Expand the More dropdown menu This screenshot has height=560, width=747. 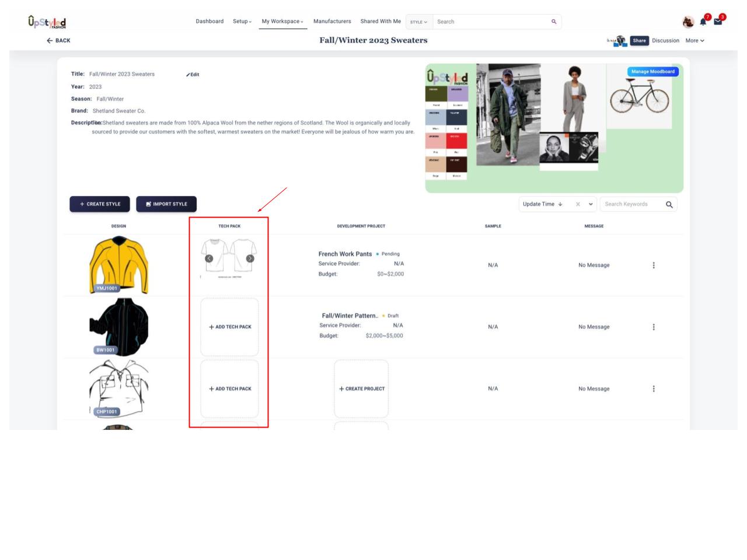694,41
